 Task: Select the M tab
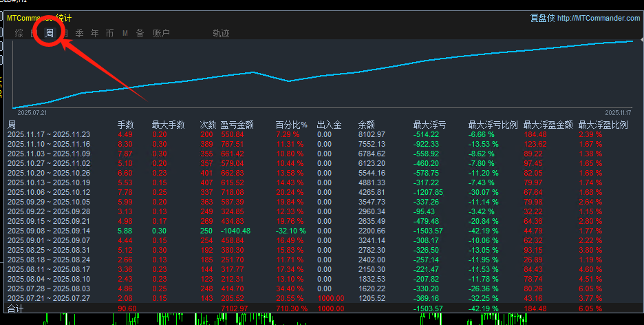point(125,33)
